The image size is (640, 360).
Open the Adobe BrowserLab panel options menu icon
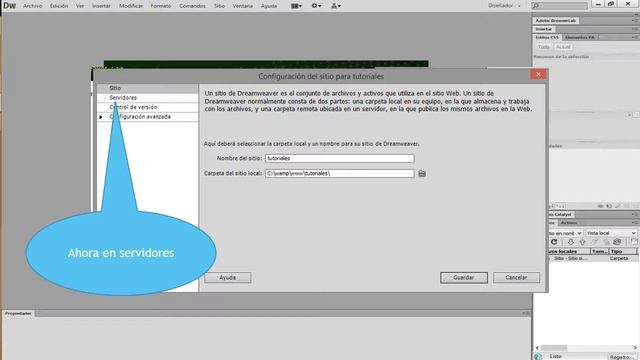point(635,20)
